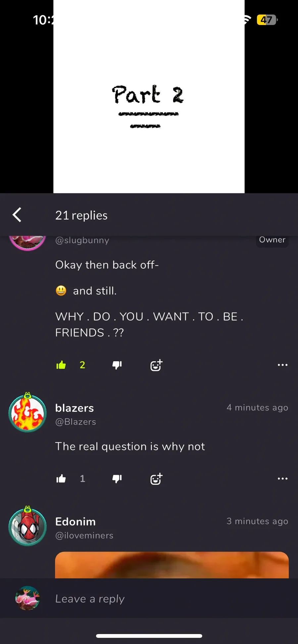The width and height of the screenshot is (298, 644).
Task: Tap the Edonim display name
Action: [x=75, y=522]
